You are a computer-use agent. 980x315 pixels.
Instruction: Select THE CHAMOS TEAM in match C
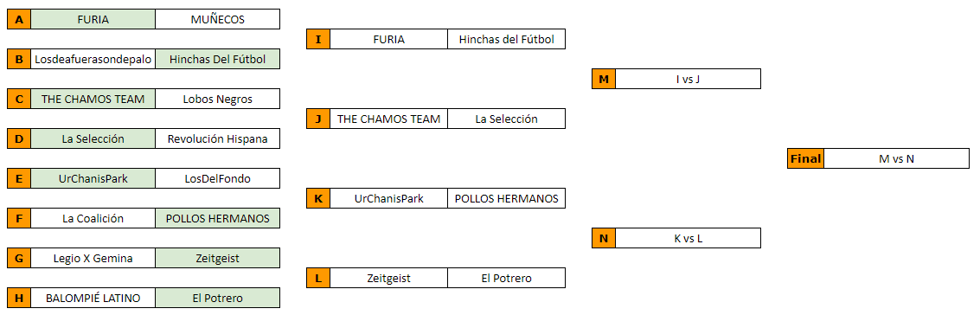[x=93, y=99]
